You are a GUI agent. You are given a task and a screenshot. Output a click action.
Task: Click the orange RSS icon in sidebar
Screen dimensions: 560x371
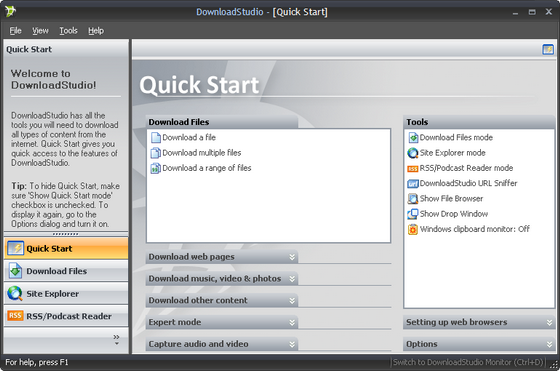tap(15, 316)
